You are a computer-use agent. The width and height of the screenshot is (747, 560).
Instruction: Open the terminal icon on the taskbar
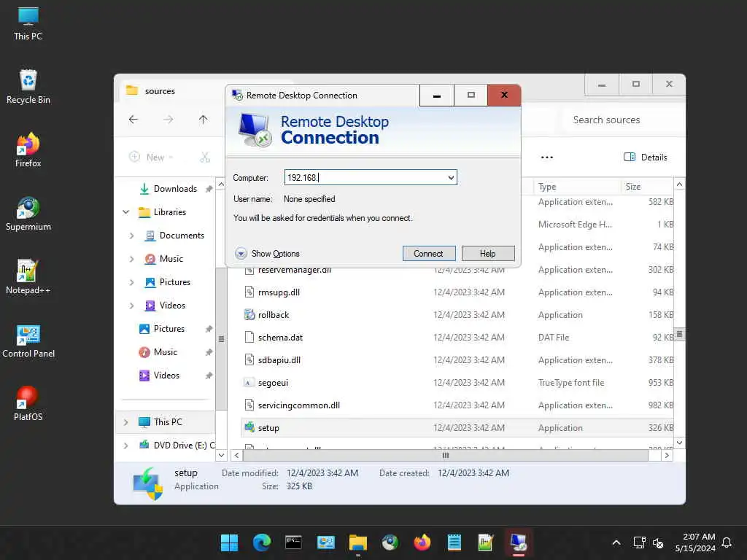click(293, 542)
